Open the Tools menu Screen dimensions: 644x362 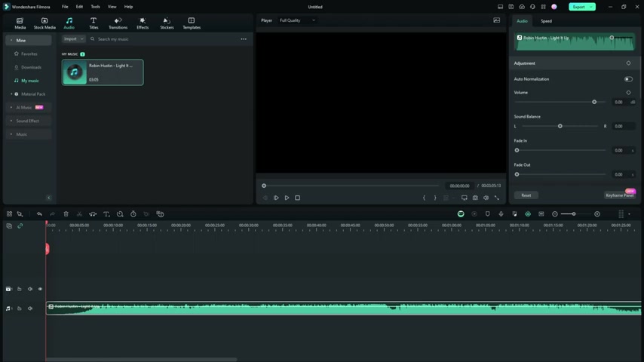pyautogui.click(x=95, y=7)
